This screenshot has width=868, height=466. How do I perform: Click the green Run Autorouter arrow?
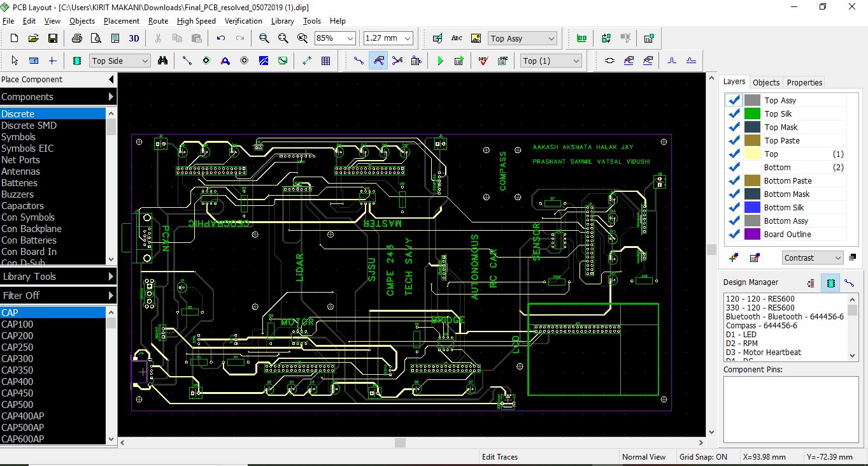click(440, 61)
